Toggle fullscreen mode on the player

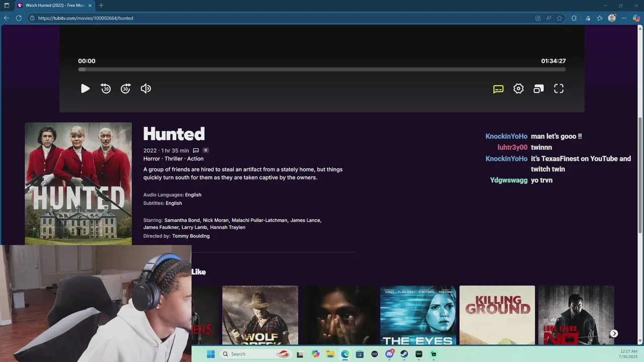point(558,88)
